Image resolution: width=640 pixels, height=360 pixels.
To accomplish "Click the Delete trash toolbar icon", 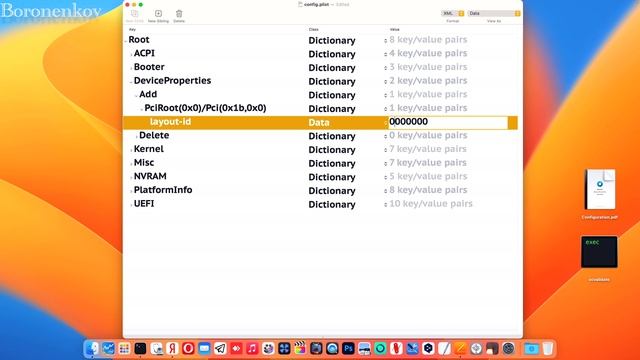I will click(179, 14).
